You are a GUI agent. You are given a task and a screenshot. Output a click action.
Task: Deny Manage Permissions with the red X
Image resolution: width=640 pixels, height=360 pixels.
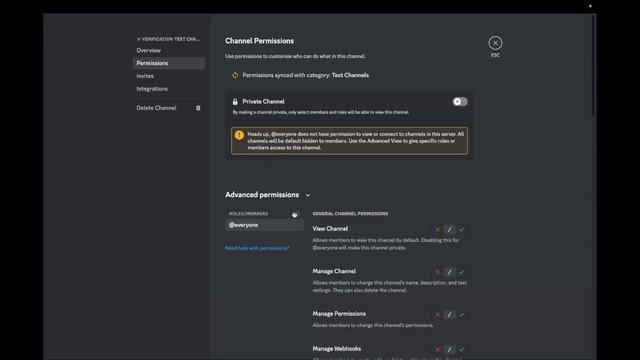(437, 315)
